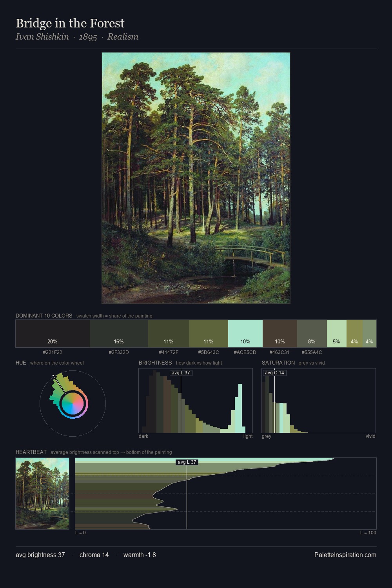Click hex code '#41472F' text
Viewport: 392px width, 588px height.
[x=169, y=352]
